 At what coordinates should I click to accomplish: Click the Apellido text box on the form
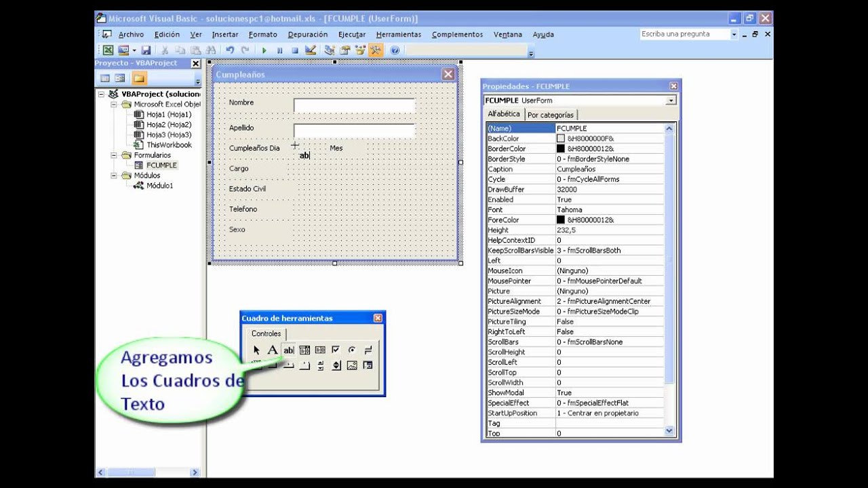coord(354,131)
